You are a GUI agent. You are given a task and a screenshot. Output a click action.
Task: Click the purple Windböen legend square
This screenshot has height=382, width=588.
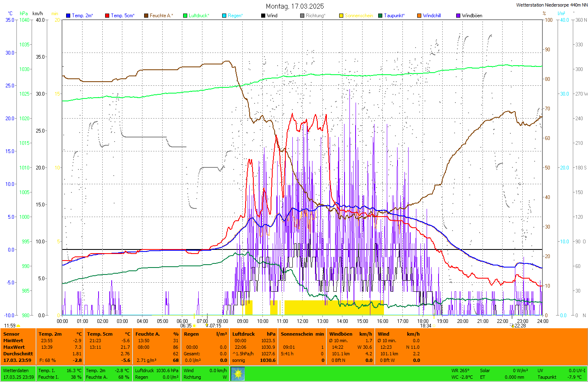[458, 16]
